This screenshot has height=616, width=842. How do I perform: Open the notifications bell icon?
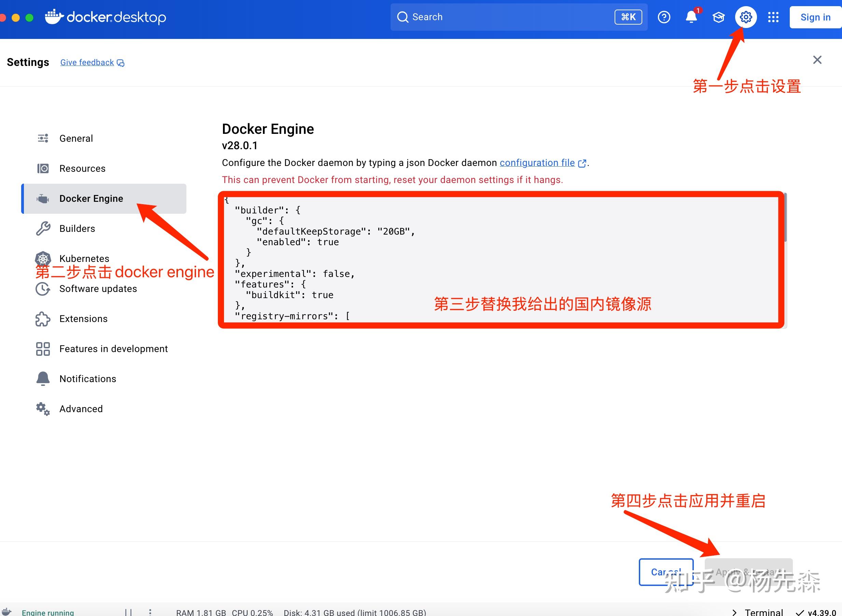pos(691,17)
